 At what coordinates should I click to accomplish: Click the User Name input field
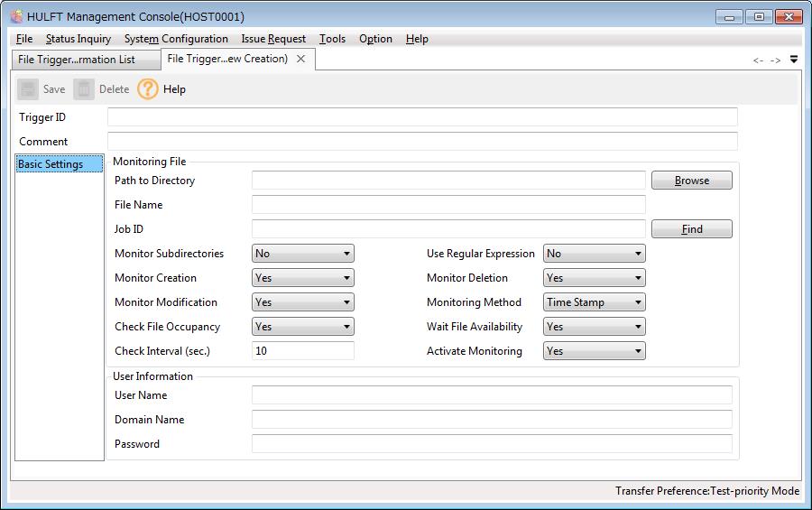pyautogui.click(x=492, y=395)
